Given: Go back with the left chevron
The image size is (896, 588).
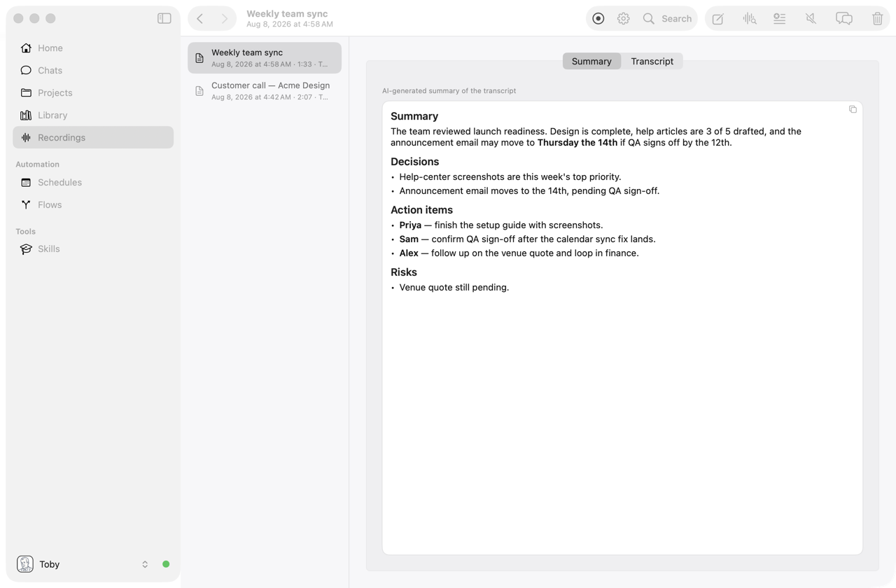Looking at the screenshot, I should pyautogui.click(x=200, y=19).
